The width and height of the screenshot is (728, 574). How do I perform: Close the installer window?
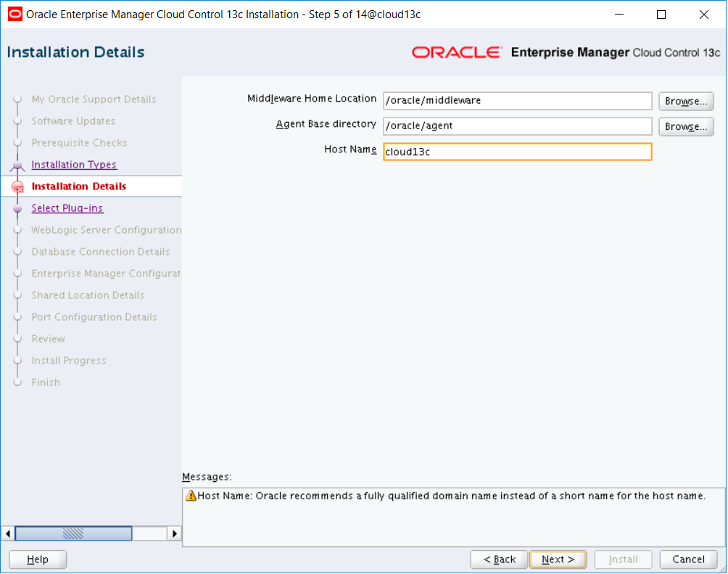pyautogui.click(x=703, y=15)
